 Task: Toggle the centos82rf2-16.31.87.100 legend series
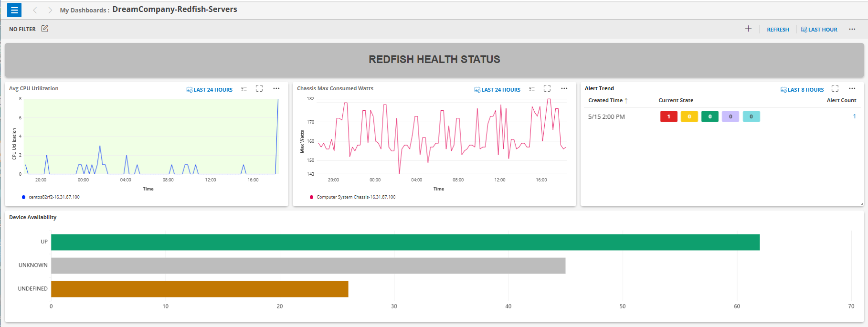51,197
